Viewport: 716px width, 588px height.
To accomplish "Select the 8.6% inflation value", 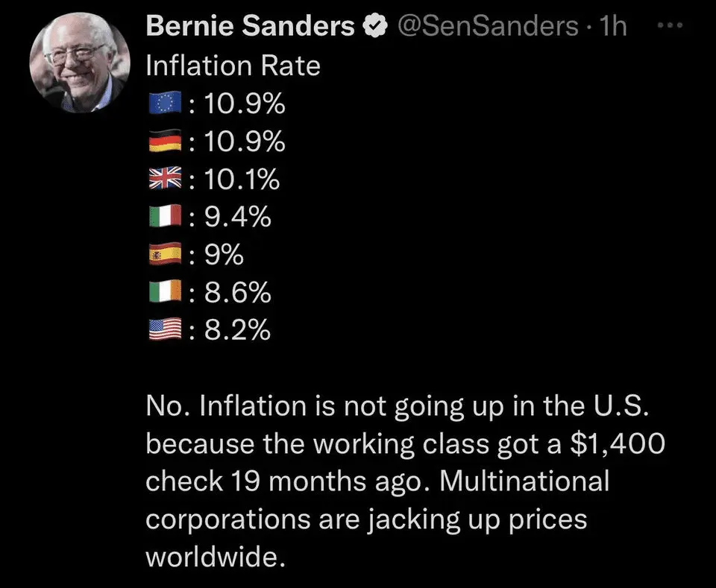I will [x=238, y=293].
